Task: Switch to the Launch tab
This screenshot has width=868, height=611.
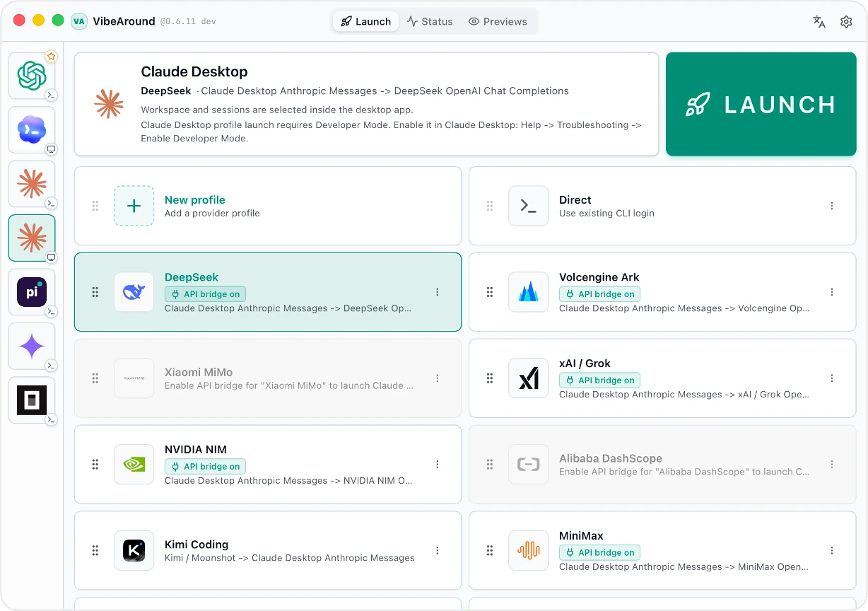Action: (365, 21)
